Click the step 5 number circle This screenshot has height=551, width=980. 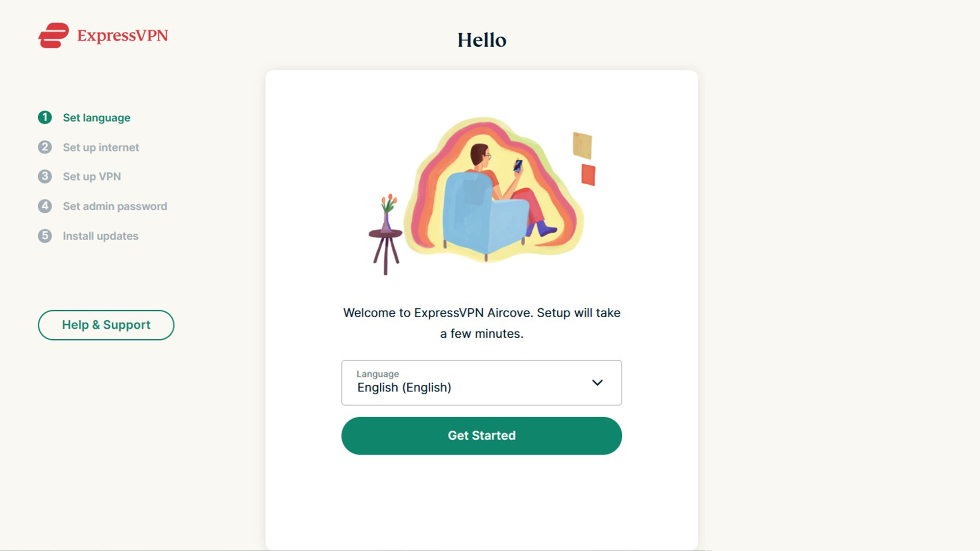(45, 236)
